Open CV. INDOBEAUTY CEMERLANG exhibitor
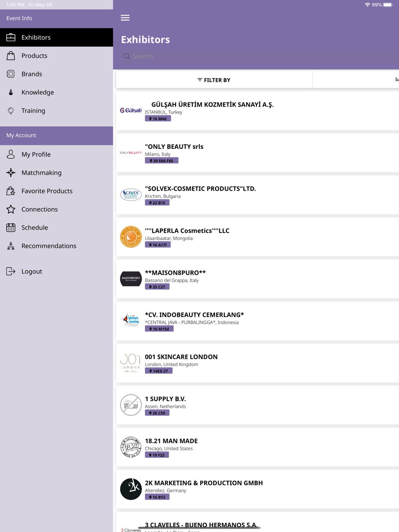399x532 pixels. pyautogui.click(x=257, y=321)
